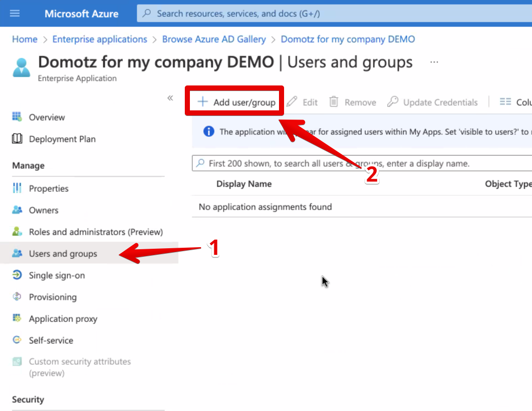This screenshot has width=532, height=411.
Task: Select Roles and administrators (Preview)
Action: [x=95, y=231]
